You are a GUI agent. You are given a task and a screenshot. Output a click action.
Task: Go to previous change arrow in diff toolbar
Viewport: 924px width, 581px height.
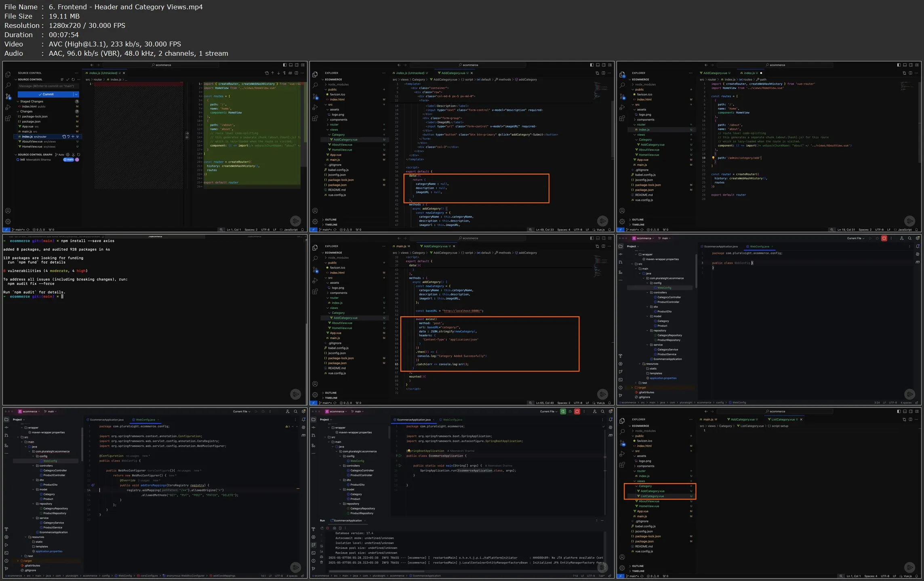(x=273, y=73)
